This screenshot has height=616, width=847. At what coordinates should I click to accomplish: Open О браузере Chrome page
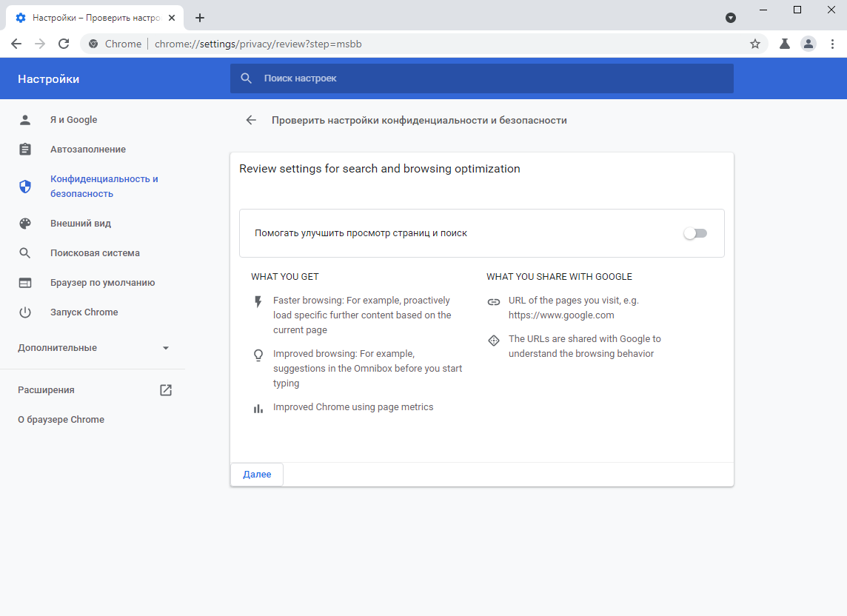pyautogui.click(x=61, y=420)
